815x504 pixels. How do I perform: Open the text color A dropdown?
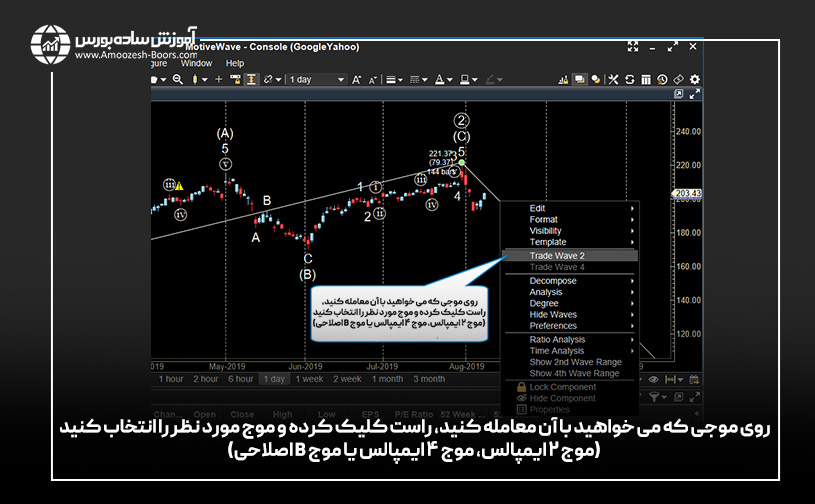(443, 79)
